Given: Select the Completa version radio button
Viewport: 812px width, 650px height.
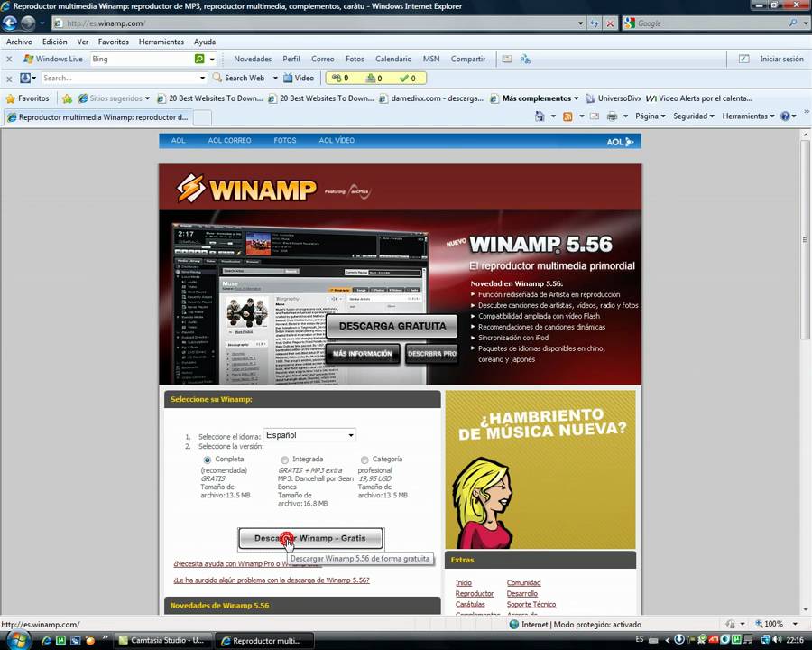Looking at the screenshot, I should coord(208,460).
